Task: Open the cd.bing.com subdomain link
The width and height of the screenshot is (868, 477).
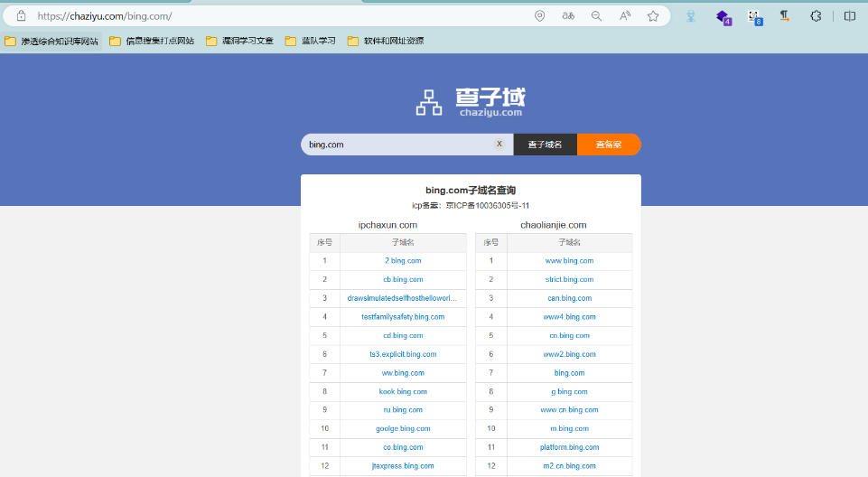Action: 403,335
